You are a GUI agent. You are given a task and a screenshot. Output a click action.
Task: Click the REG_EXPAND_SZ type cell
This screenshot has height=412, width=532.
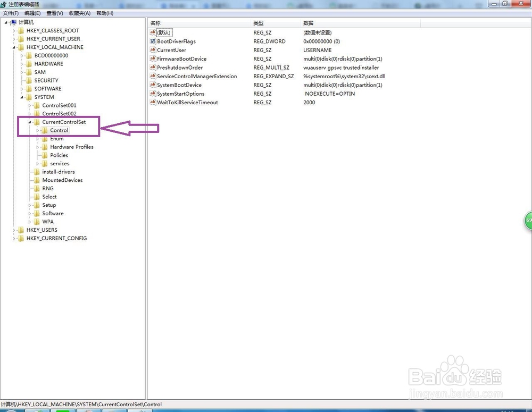pos(273,77)
